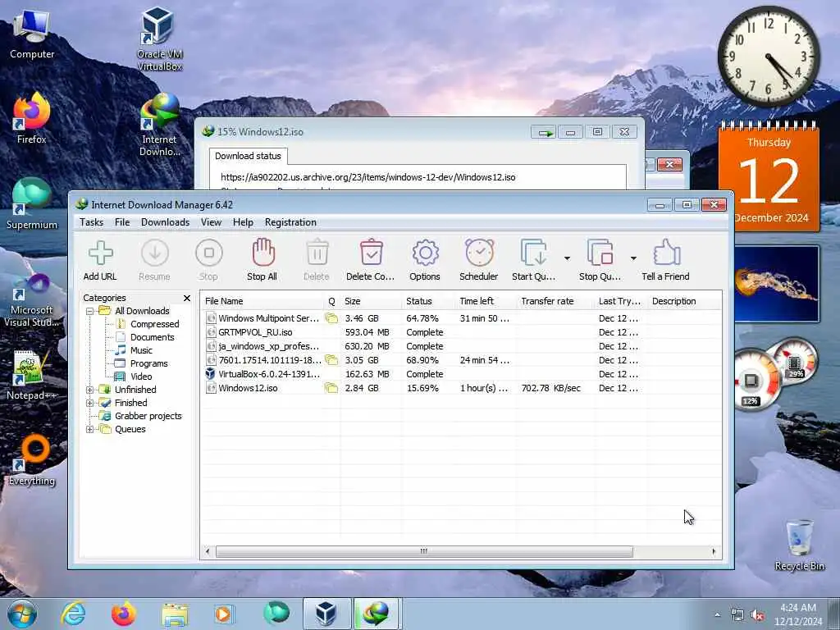The image size is (840, 630).
Task: Open the Stop Queue dropdown arrow
Action: tap(633, 258)
